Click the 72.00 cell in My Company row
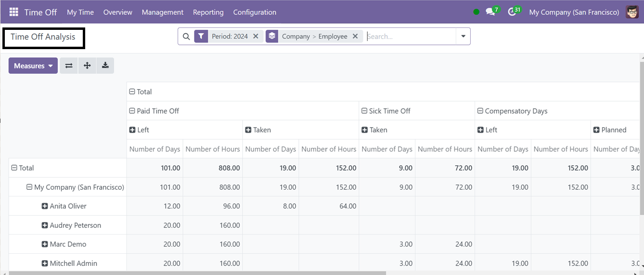The width and height of the screenshot is (644, 275). click(445, 187)
